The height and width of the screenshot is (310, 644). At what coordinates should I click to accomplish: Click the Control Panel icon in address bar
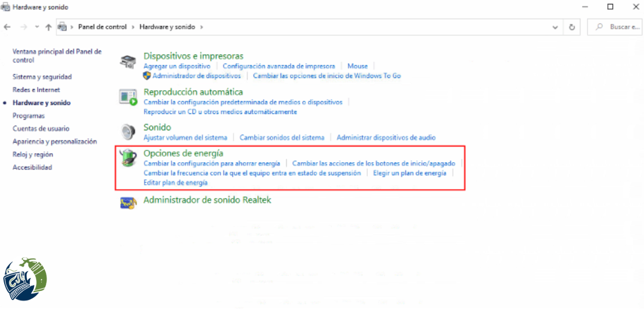(x=62, y=27)
